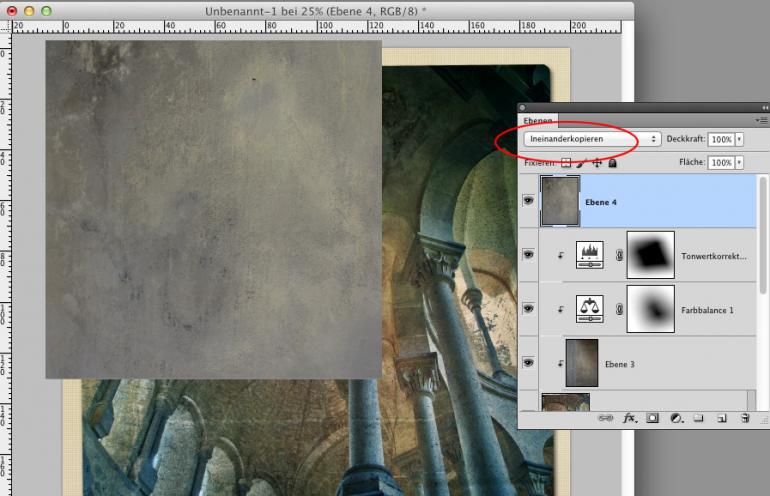The width and height of the screenshot is (770, 496).
Task: Open Fläche fill slider arrow
Action: point(739,162)
